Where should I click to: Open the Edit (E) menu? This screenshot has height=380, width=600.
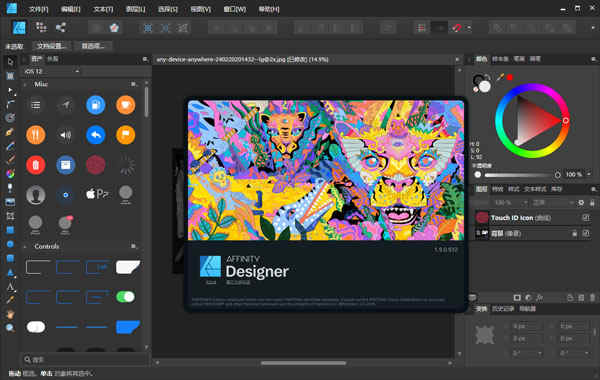[70, 9]
